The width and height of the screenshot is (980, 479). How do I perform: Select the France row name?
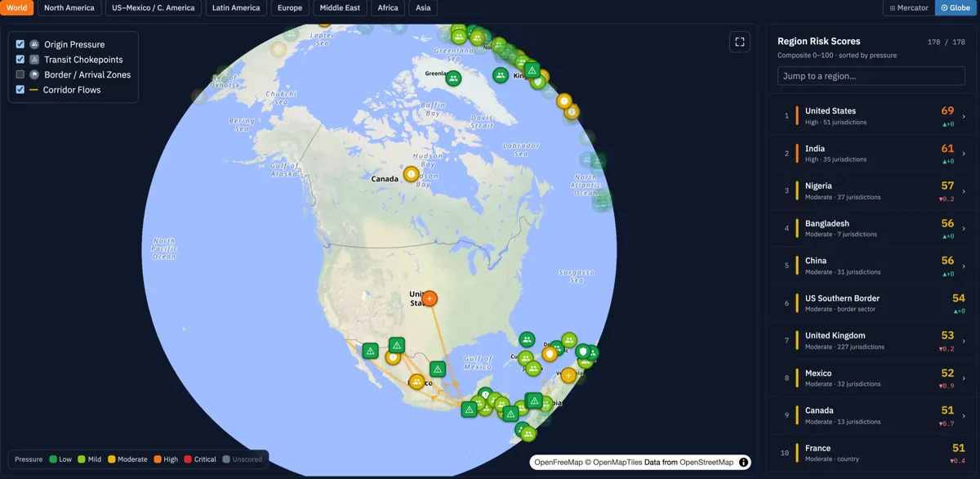pyautogui.click(x=817, y=448)
